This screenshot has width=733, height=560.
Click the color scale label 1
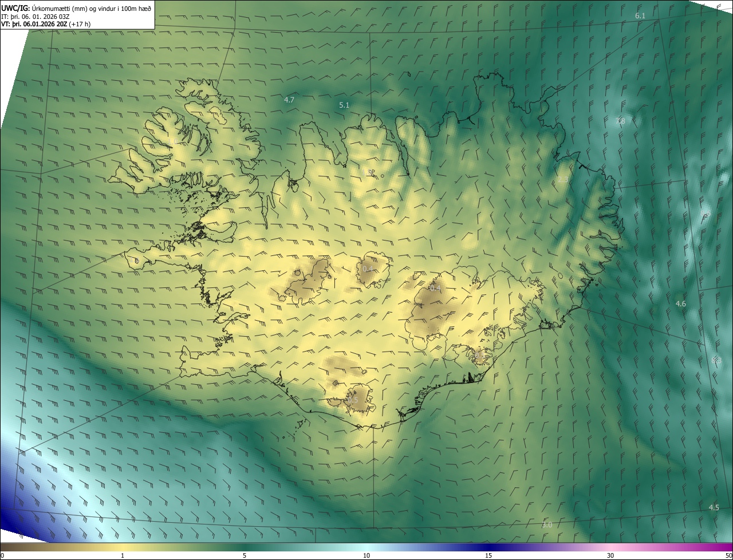click(123, 556)
